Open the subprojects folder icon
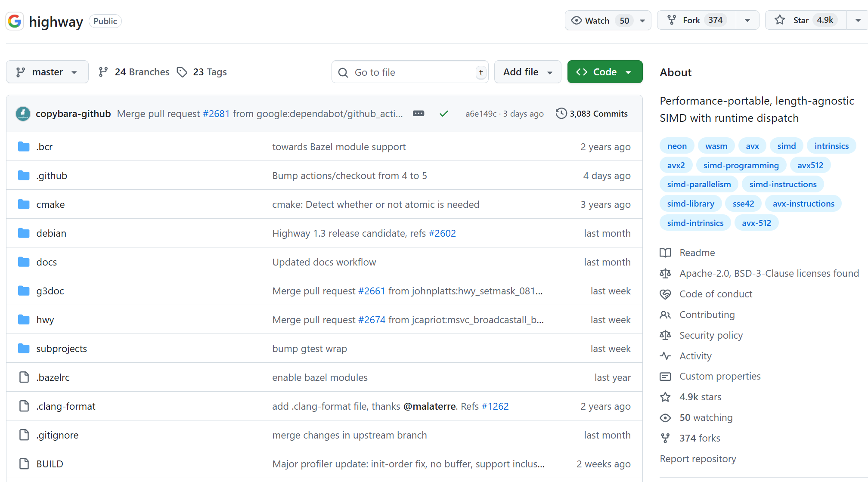The image size is (868, 482). click(24, 349)
